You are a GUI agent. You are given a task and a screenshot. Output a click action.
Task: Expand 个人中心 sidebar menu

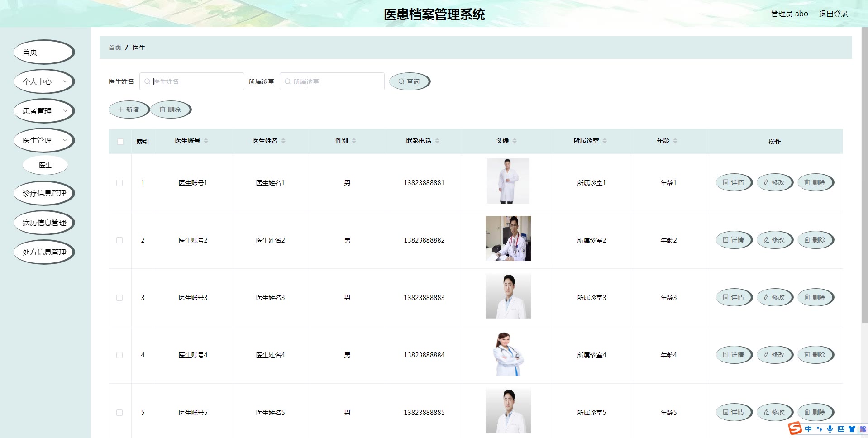44,81
